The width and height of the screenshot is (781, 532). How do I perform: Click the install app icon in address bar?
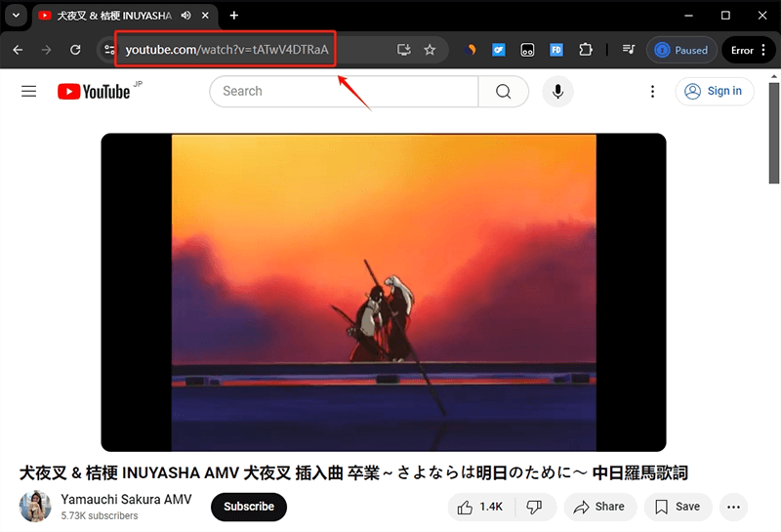click(404, 50)
